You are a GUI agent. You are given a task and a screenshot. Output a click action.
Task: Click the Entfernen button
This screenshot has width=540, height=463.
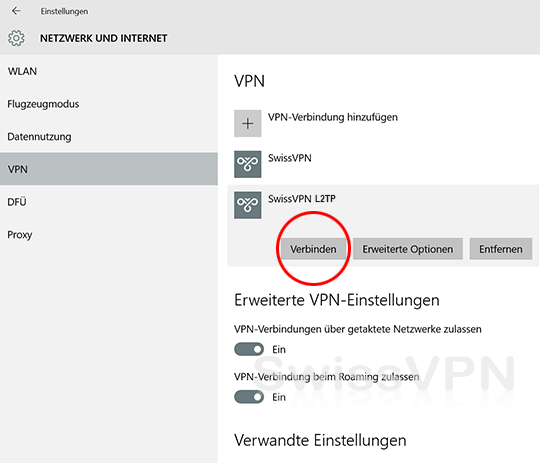(x=501, y=249)
